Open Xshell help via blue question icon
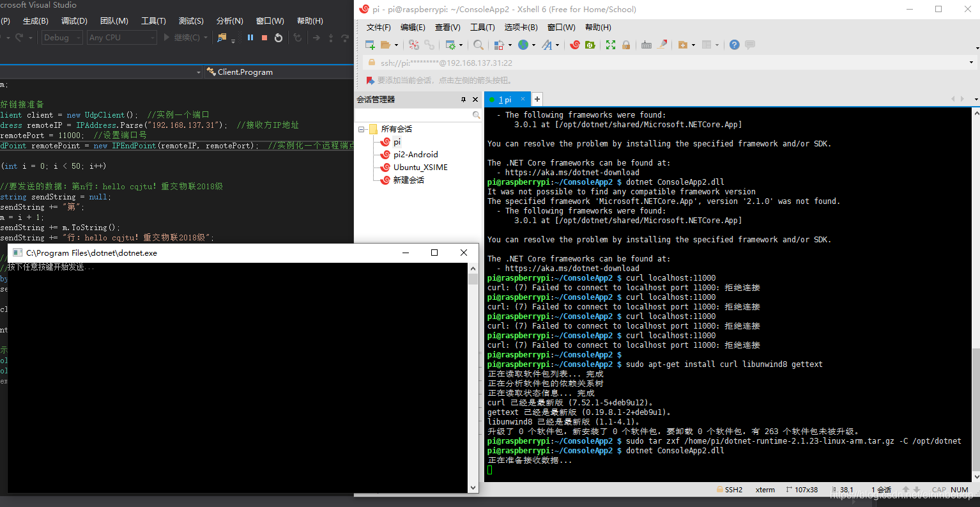 coord(735,45)
